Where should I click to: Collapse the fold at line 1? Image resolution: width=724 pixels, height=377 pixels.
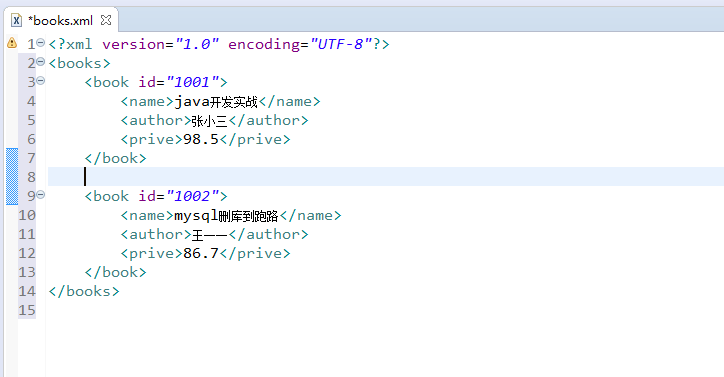coord(41,43)
